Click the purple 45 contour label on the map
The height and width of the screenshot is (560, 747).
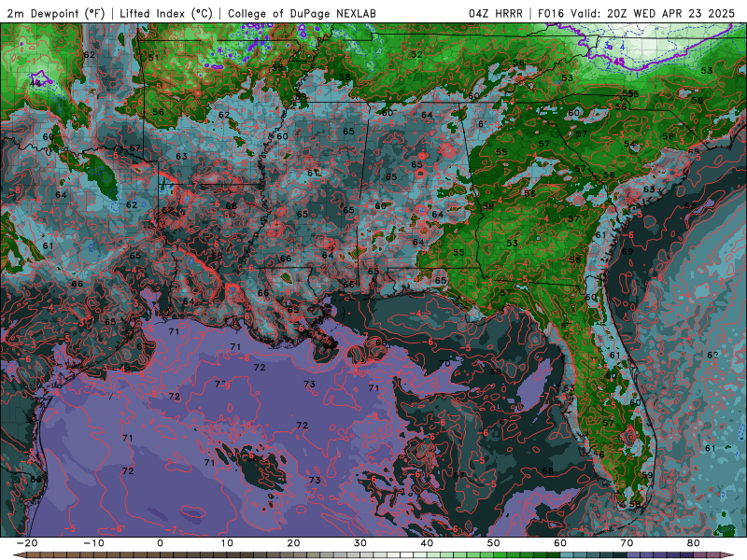(618, 62)
